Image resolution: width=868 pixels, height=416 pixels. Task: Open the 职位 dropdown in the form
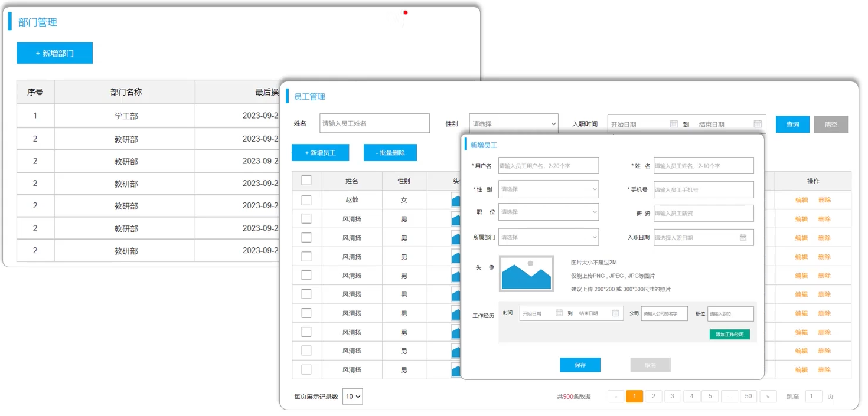(548, 212)
